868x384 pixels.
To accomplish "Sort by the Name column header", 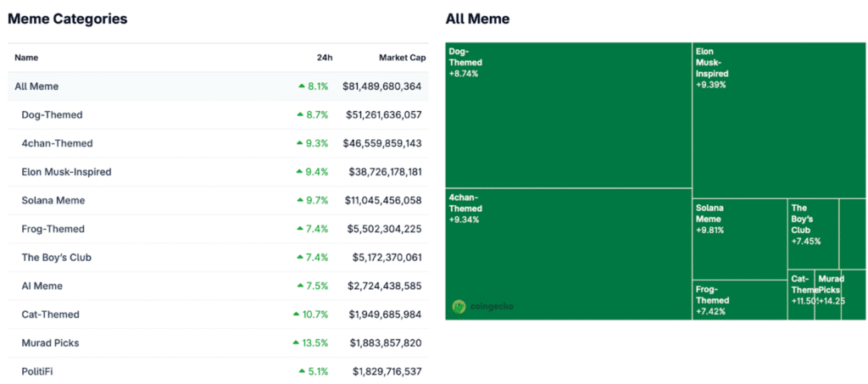I will [x=26, y=58].
